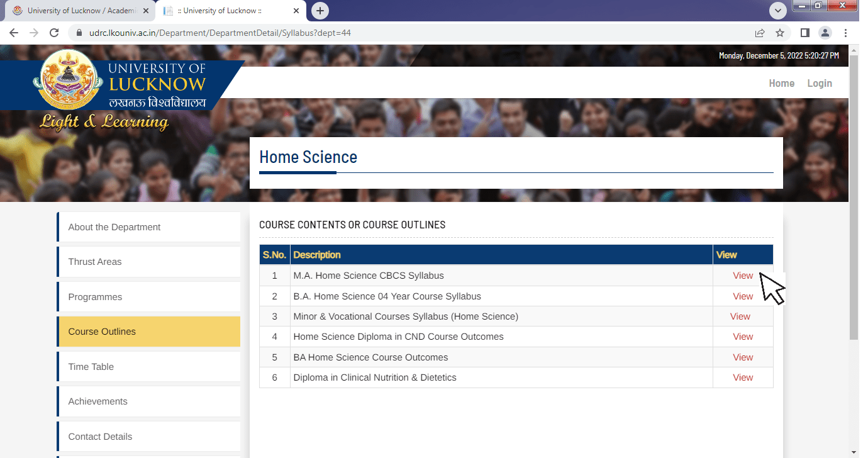The height and width of the screenshot is (458, 868).
Task: View the Diploma in Clinical Nutrition & Dietetics
Action: [743, 377]
